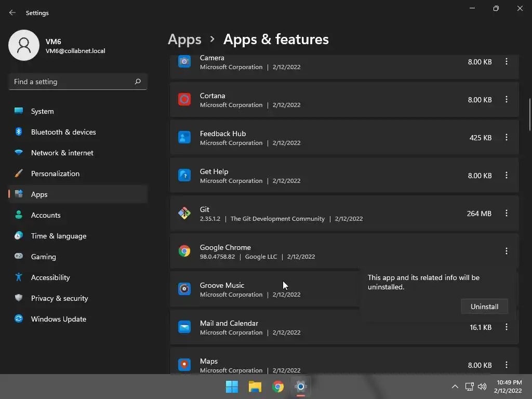Go back using the Settings back arrow

click(x=12, y=12)
